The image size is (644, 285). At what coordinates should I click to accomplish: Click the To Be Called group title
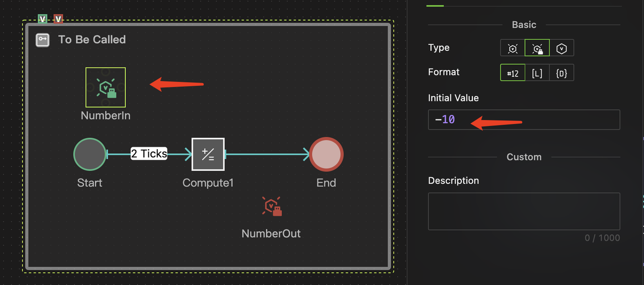point(92,40)
